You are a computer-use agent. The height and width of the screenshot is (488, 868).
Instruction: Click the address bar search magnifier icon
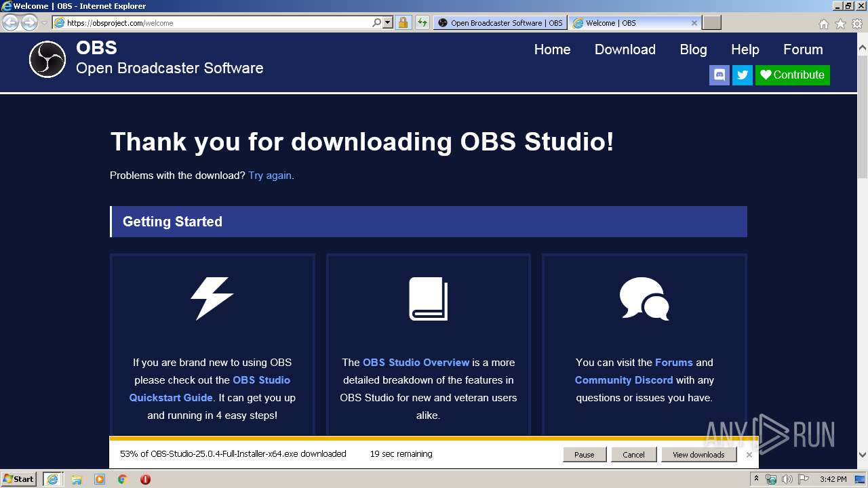pos(377,22)
